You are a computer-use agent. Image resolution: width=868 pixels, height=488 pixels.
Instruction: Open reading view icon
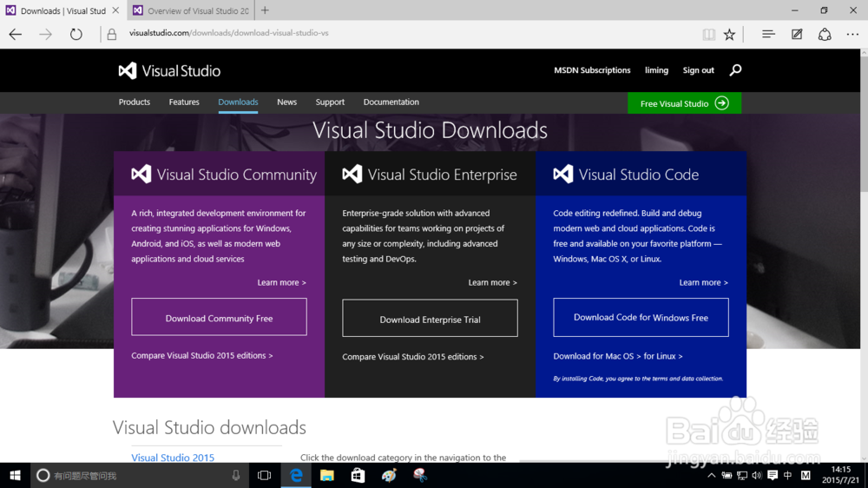coord(708,35)
